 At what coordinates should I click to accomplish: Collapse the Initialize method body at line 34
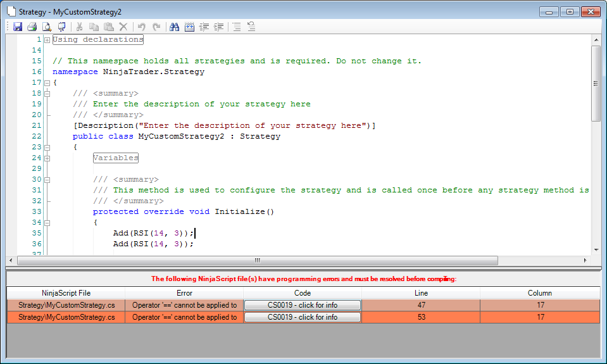tap(47, 223)
